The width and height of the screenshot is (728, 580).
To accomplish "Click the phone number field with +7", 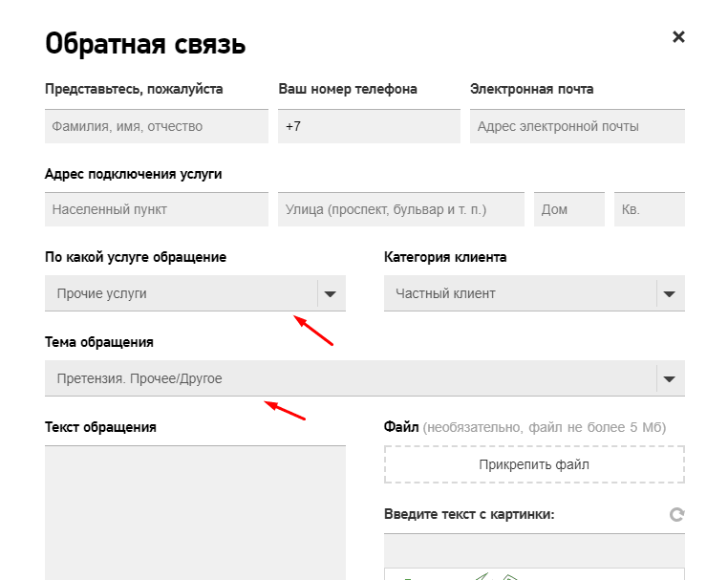I will (369, 126).
